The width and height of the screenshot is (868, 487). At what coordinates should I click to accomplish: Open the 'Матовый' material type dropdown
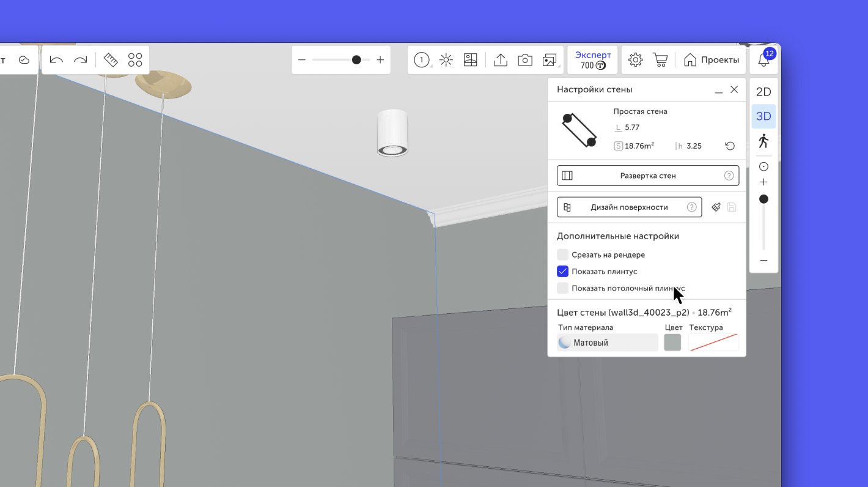tap(608, 343)
